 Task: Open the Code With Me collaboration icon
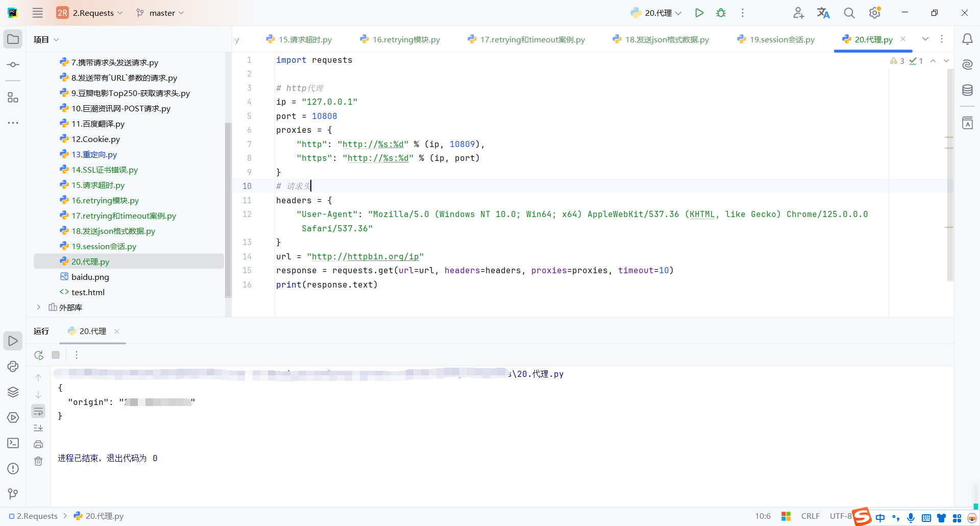coord(798,13)
